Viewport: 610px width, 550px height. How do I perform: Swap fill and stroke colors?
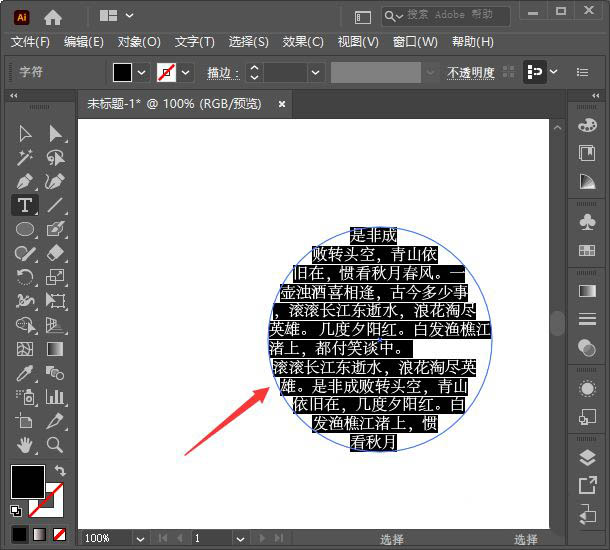(x=60, y=471)
